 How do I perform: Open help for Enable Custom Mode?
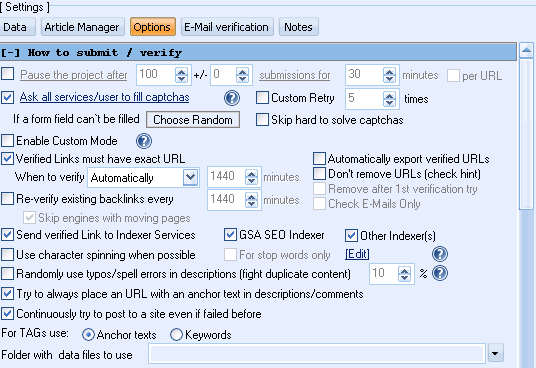coord(144,141)
